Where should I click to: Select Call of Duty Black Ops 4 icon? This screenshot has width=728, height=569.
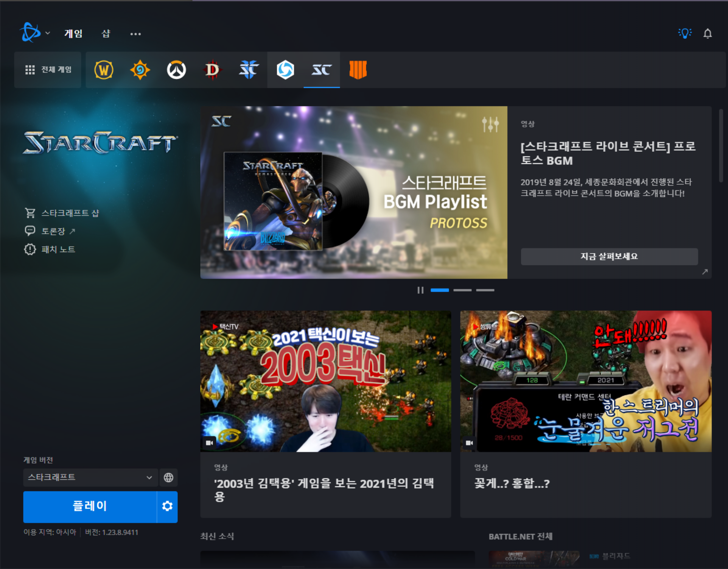(358, 70)
